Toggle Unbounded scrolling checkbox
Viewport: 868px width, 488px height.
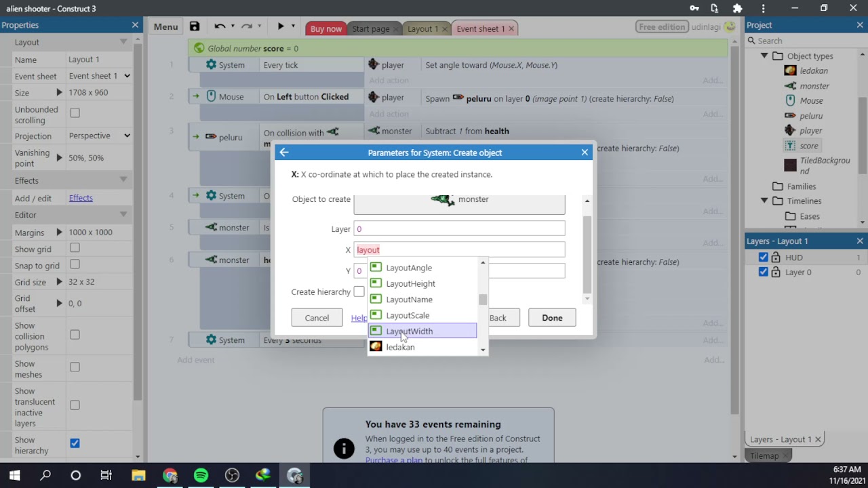click(75, 113)
